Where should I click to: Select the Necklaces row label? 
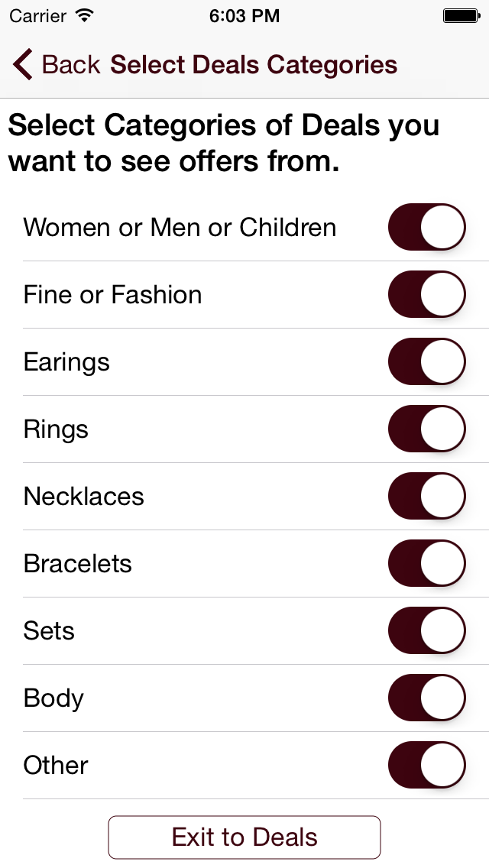pos(83,496)
